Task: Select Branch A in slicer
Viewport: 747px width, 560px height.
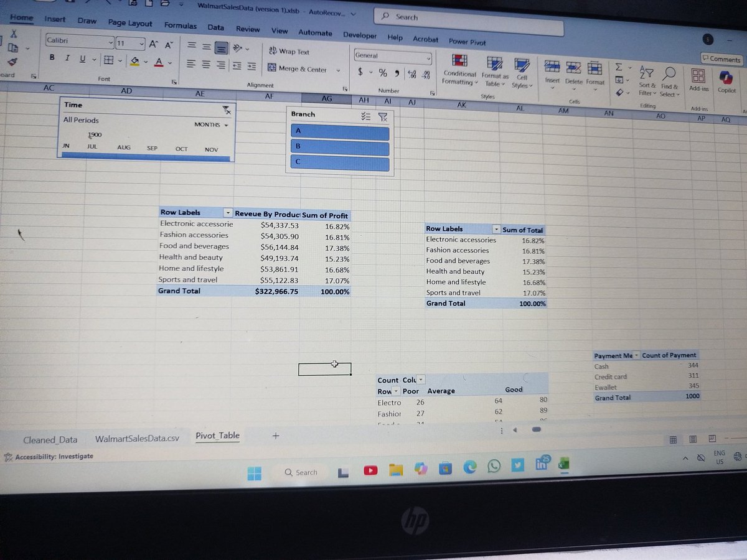Action: (x=340, y=133)
